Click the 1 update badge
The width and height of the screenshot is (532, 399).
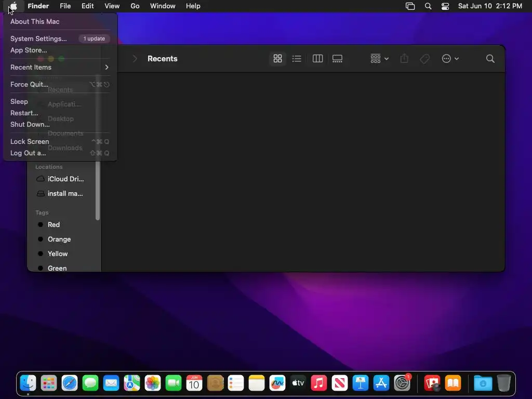(x=94, y=38)
